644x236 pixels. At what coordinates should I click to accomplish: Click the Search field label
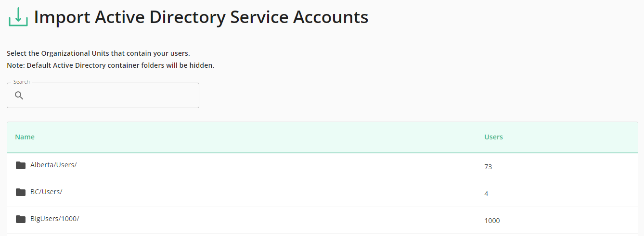[22, 82]
